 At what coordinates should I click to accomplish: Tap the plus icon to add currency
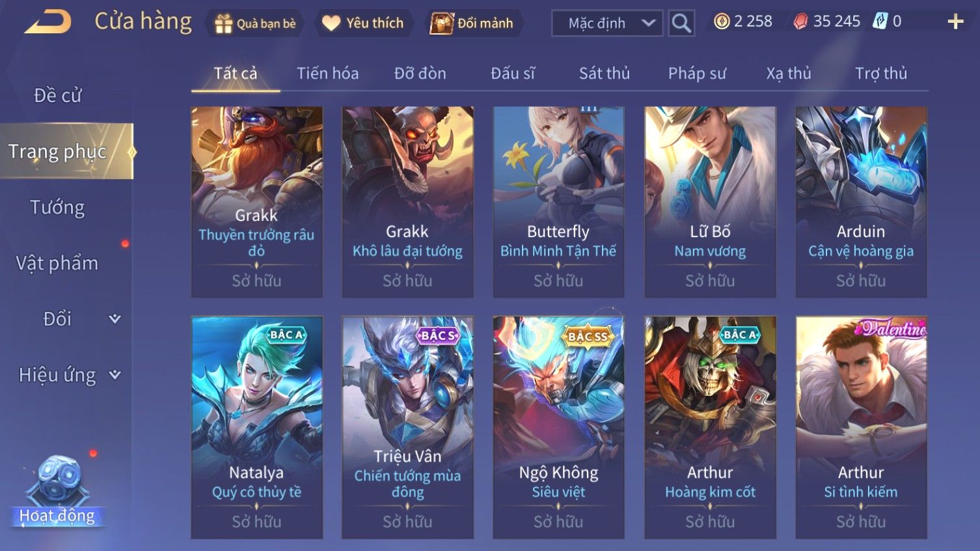955,22
